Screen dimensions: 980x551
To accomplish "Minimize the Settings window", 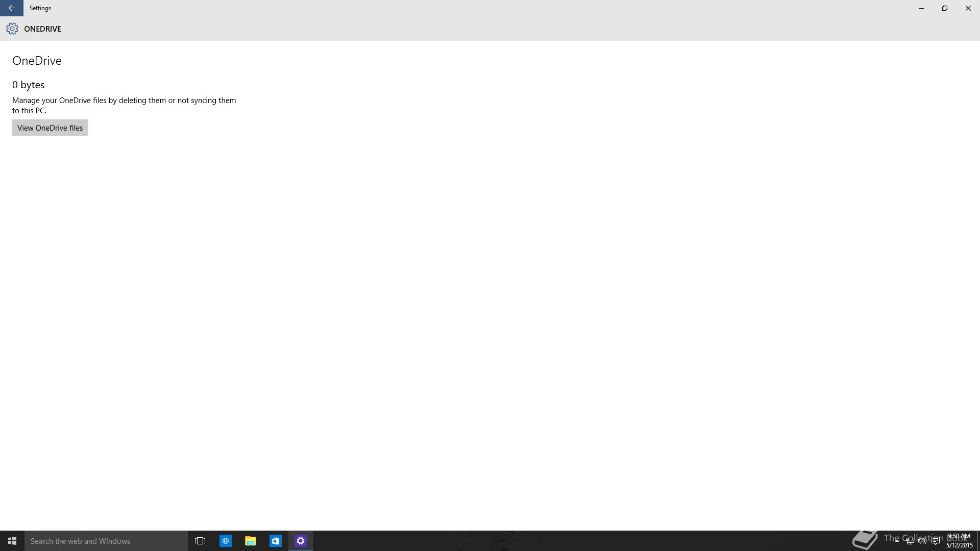I will [921, 8].
